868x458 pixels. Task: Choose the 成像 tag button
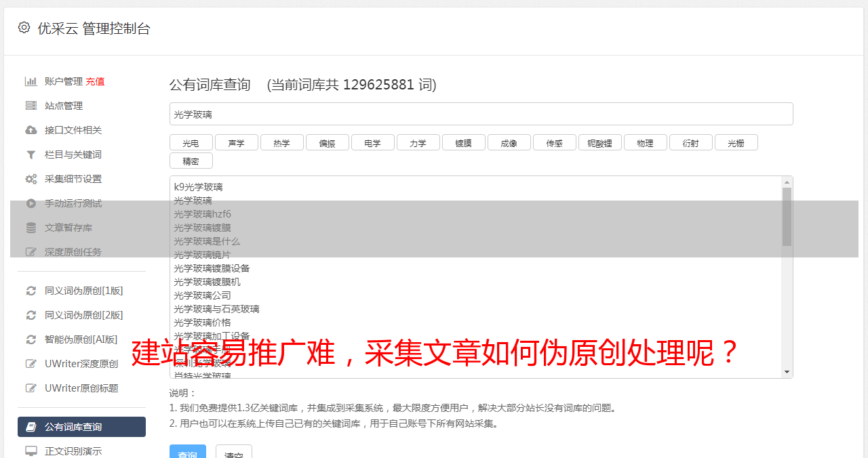[509, 142]
